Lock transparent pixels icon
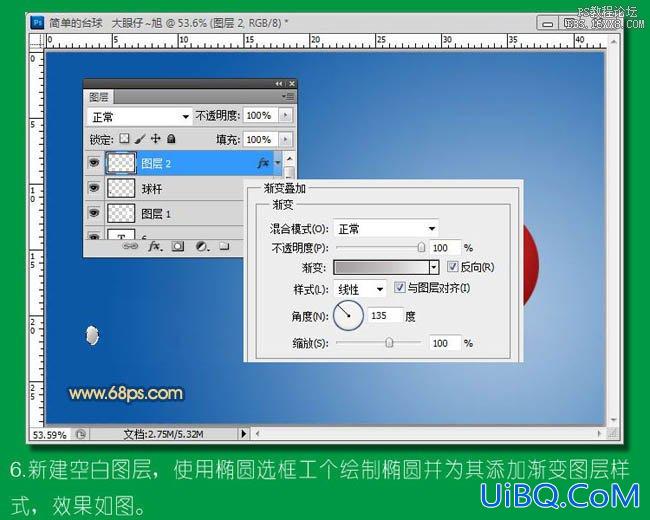The height and width of the screenshot is (520, 650). (124, 139)
